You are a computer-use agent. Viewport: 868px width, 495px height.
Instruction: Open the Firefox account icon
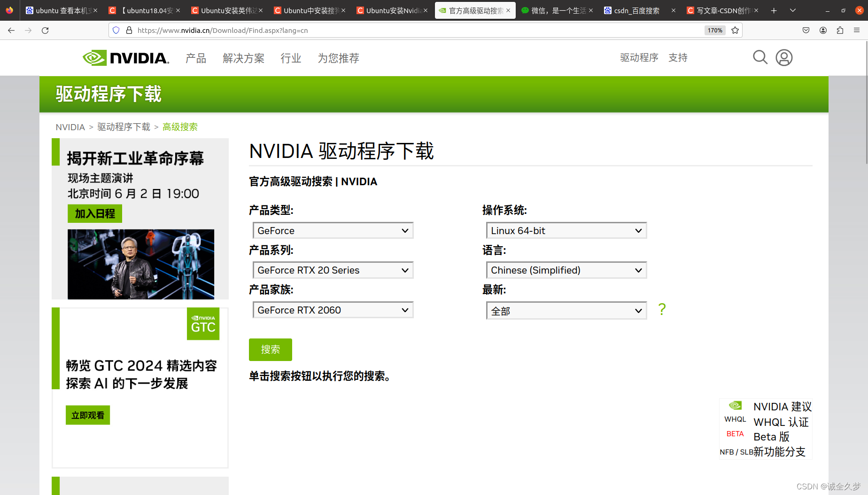823,30
